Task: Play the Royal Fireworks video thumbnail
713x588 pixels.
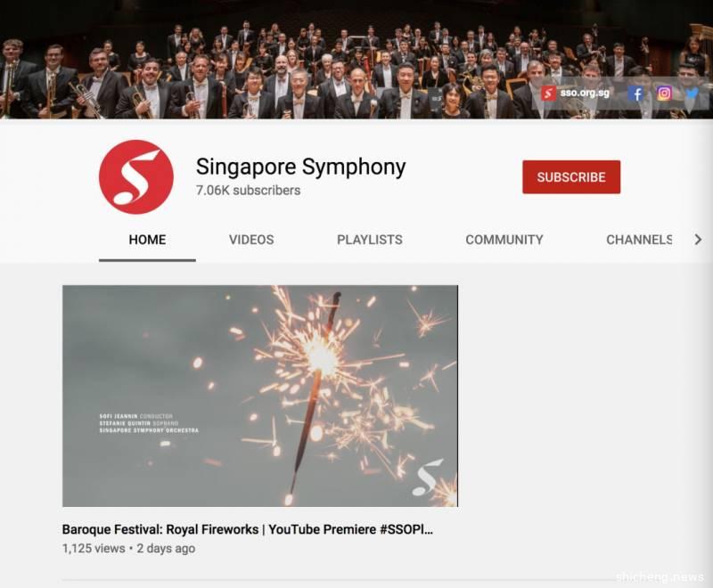Action: [260, 396]
